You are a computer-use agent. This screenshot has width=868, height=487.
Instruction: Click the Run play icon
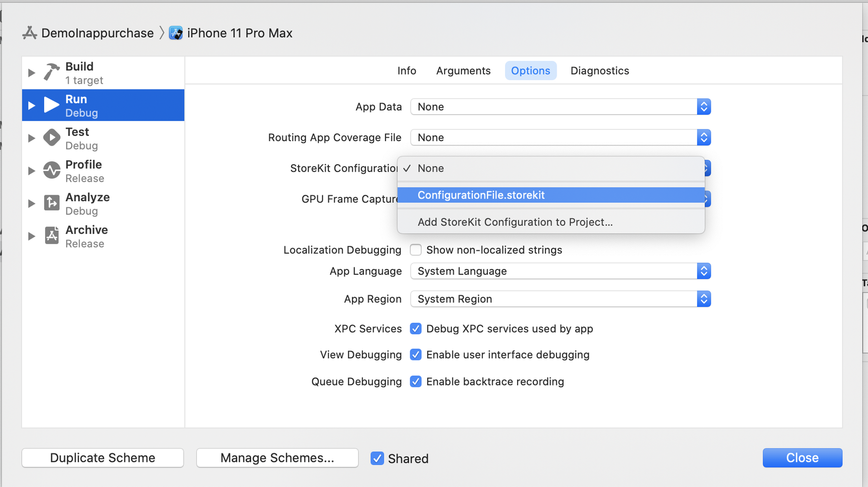tap(52, 105)
